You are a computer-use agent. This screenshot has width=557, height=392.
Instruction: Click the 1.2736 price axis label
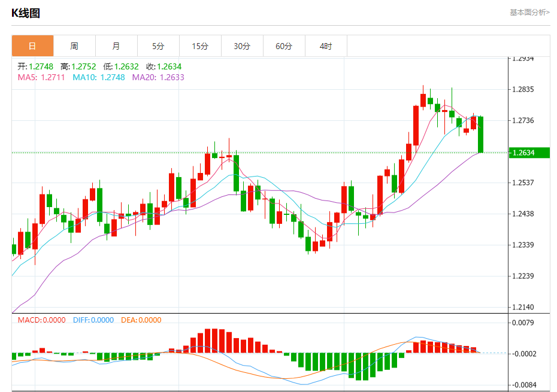523,120
